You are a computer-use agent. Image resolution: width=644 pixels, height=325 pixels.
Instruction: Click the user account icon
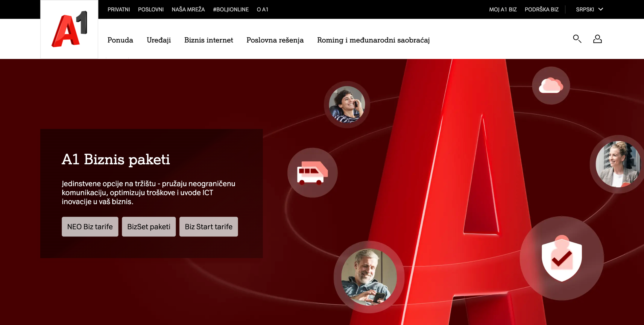(x=597, y=39)
